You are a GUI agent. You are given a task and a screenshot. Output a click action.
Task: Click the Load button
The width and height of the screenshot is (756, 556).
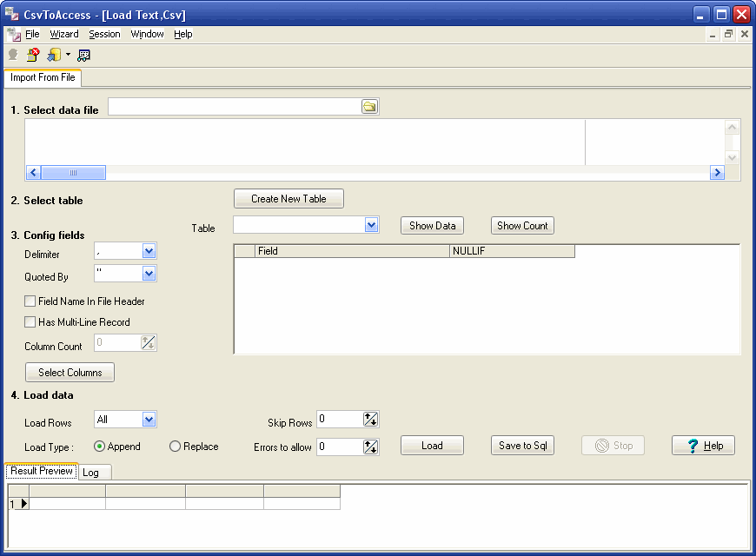pos(432,446)
